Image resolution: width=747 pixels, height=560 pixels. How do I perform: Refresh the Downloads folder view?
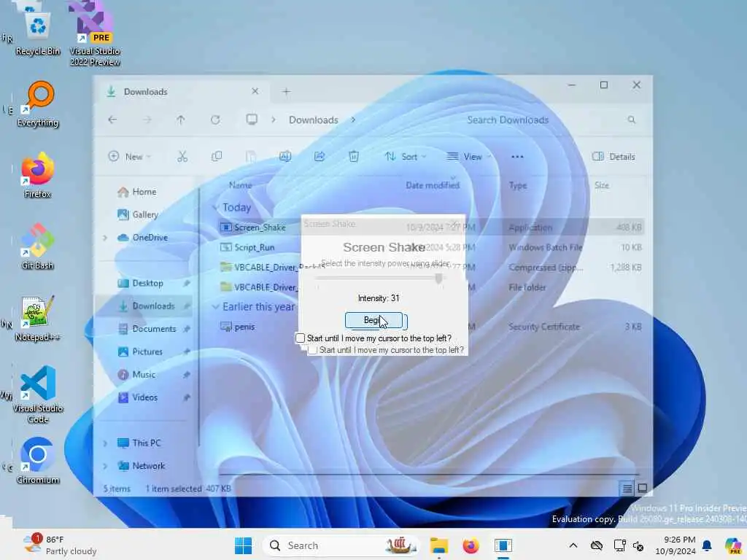(x=215, y=120)
